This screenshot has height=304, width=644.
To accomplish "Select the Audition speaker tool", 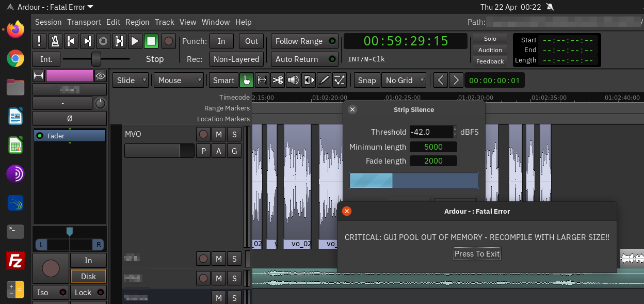I will [293, 80].
